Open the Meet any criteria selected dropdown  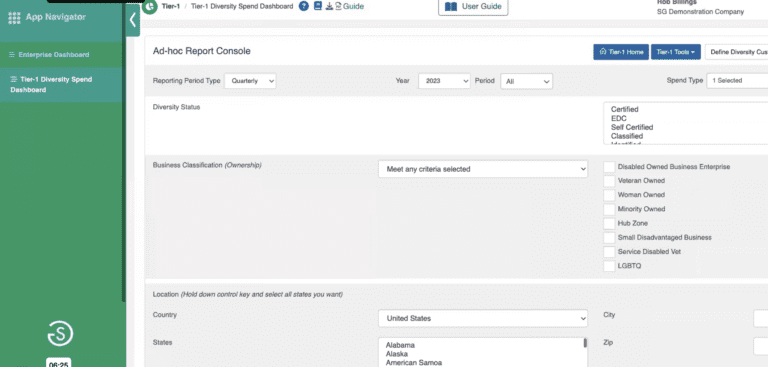pos(483,169)
